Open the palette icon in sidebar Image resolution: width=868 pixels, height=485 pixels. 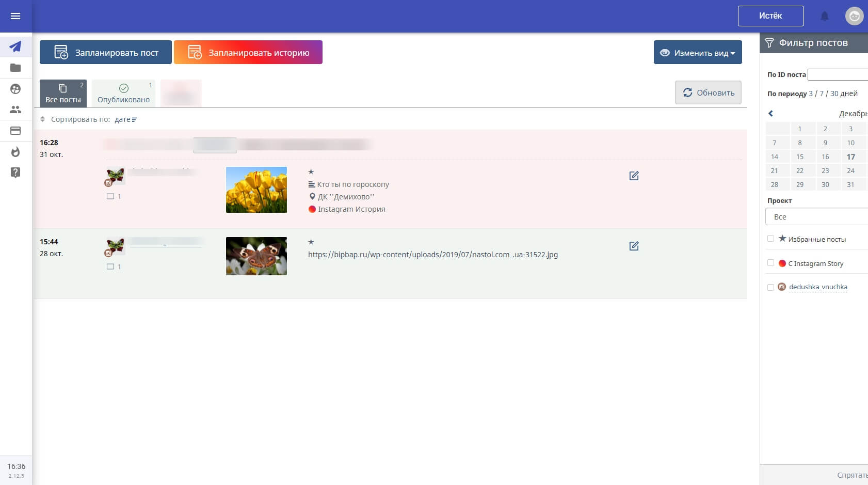click(15, 89)
